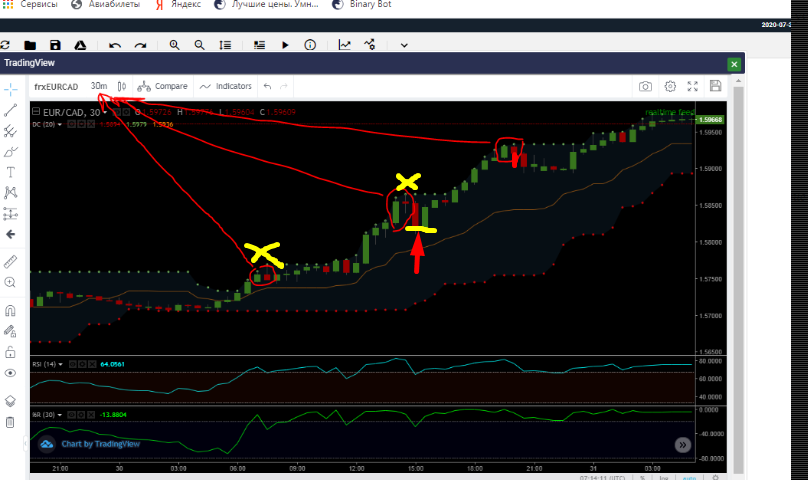Remove the DC (20) indicator

[x=91, y=124]
